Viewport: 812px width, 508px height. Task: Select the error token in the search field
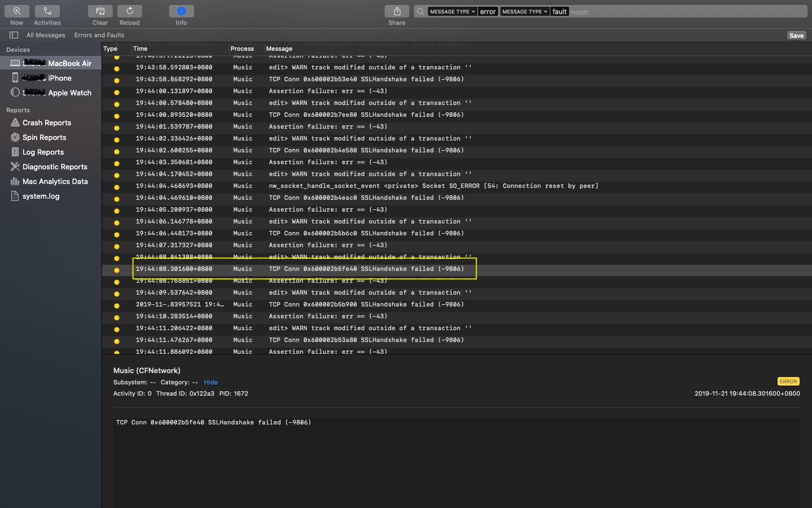[x=488, y=11]
